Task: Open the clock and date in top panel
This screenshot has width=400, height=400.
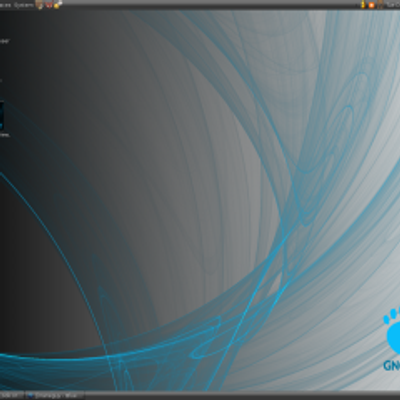Action: coord(393,5)
